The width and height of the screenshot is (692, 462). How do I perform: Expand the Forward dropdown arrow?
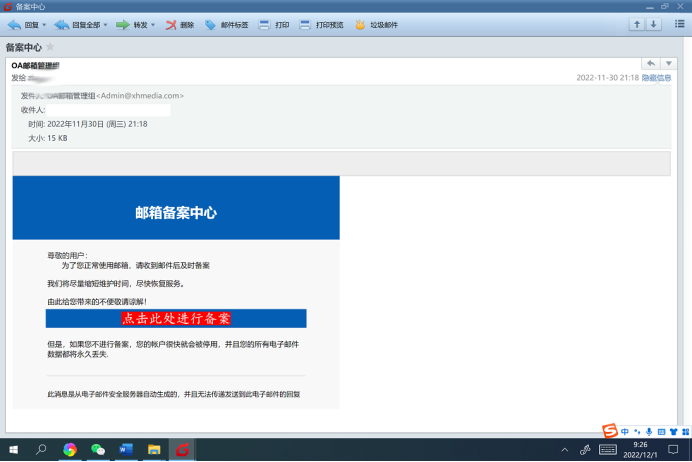point(152,24)
